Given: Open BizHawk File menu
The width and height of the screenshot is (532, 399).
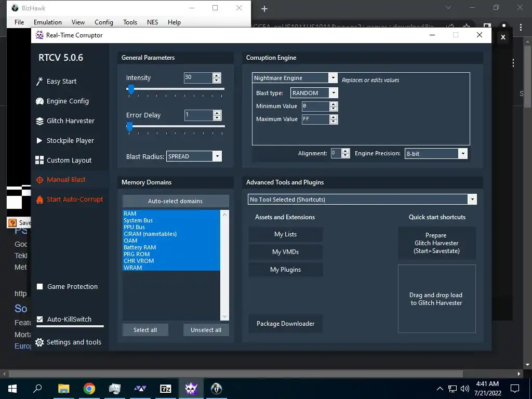Looking at the screenshot, I should 19,22.
